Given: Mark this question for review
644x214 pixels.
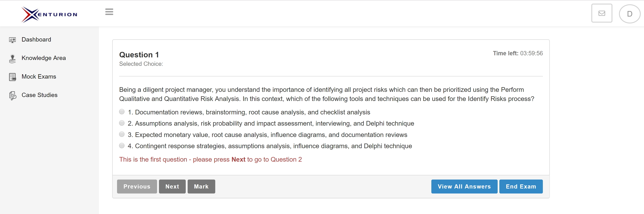Looking at the screenshot, I should click(201, 186).
